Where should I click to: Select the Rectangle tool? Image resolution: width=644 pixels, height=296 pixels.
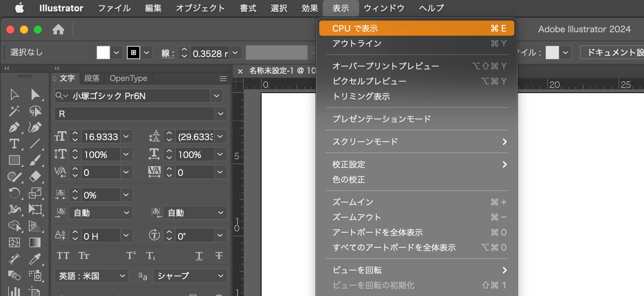pos(14,160)
